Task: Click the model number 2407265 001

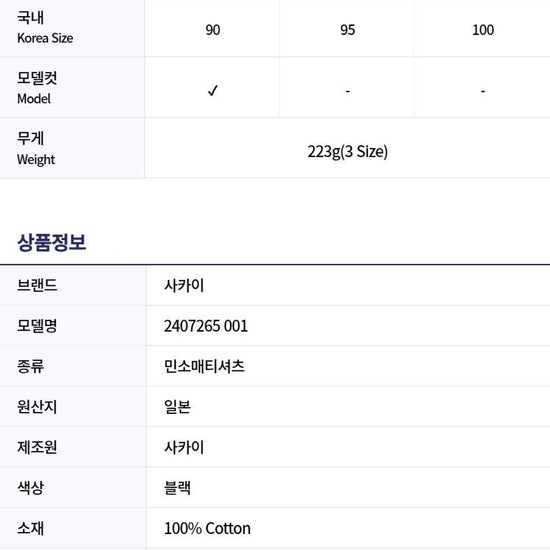Action: click(206, 326)
